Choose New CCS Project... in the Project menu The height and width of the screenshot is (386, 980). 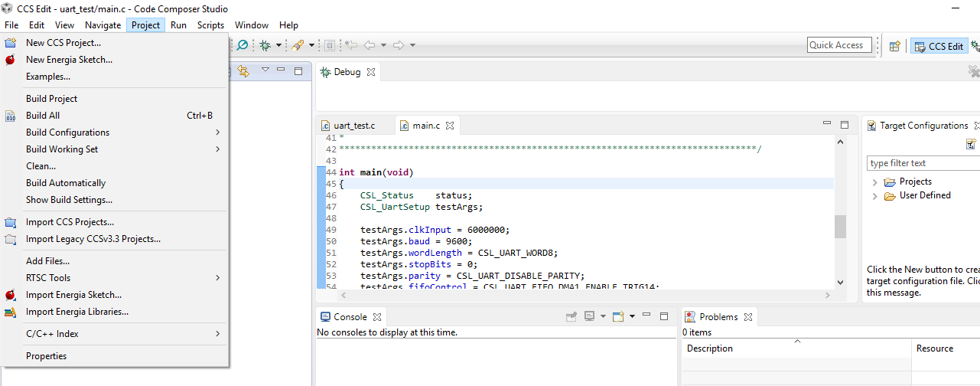[115, 43]
